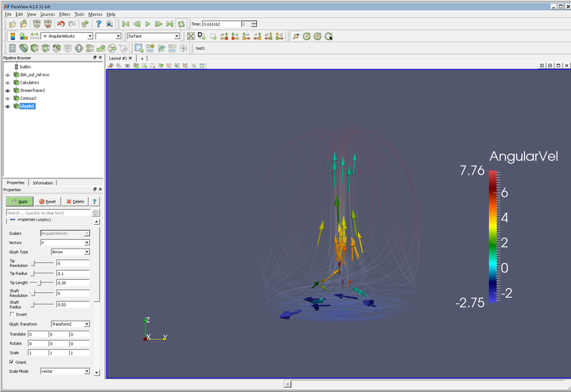571x392 pixels.
Task: Apply the Warp by Vector filter icon
Action: [101, 48]
